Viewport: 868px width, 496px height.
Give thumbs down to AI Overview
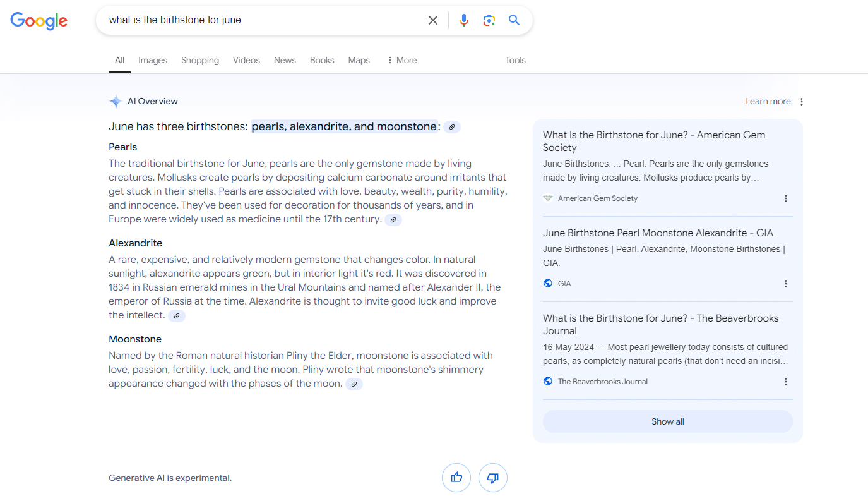(493, 478)
